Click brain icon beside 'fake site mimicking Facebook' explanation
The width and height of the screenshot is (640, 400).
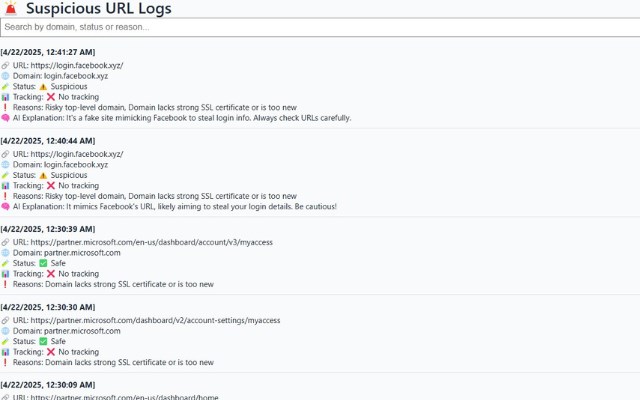point(5,118)
